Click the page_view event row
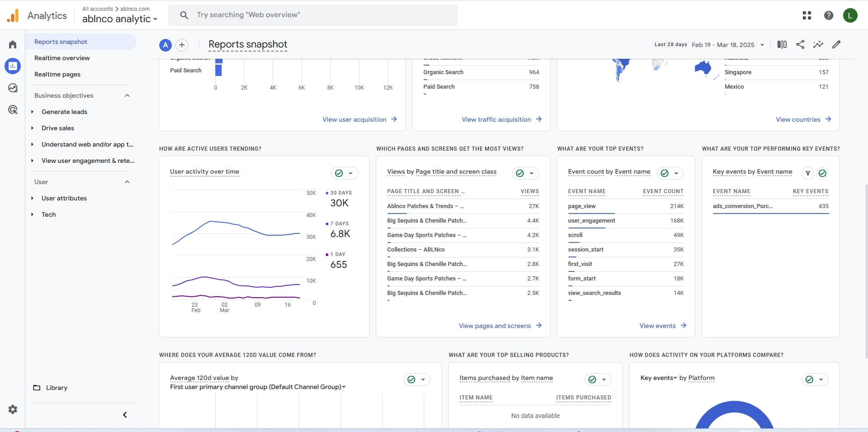This screenshot has height=432, width=868. coord(626,206)
